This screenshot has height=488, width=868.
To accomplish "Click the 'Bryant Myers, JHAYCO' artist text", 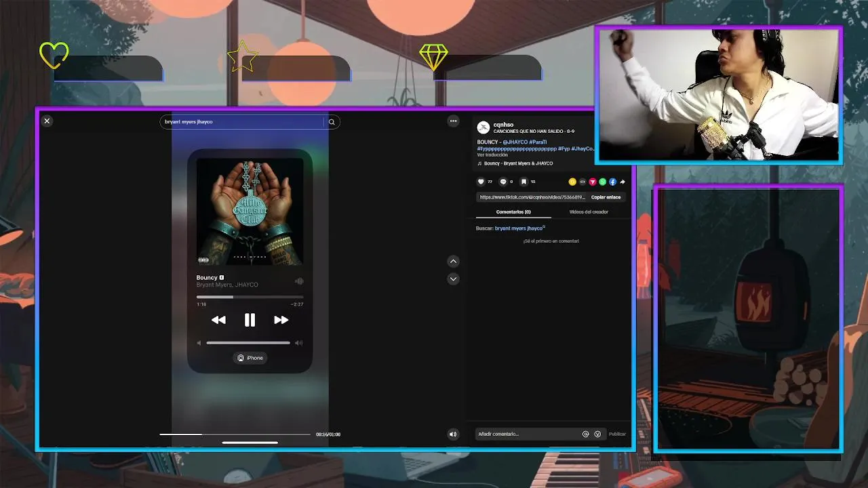I will (x=227, y=285).
